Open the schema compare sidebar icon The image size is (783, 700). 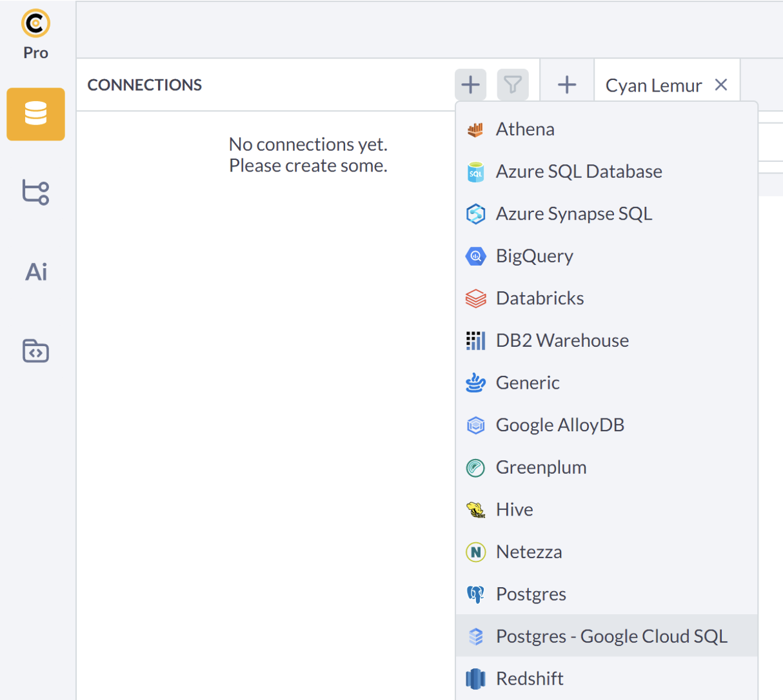pyautogui.click(x=35, y=192)
